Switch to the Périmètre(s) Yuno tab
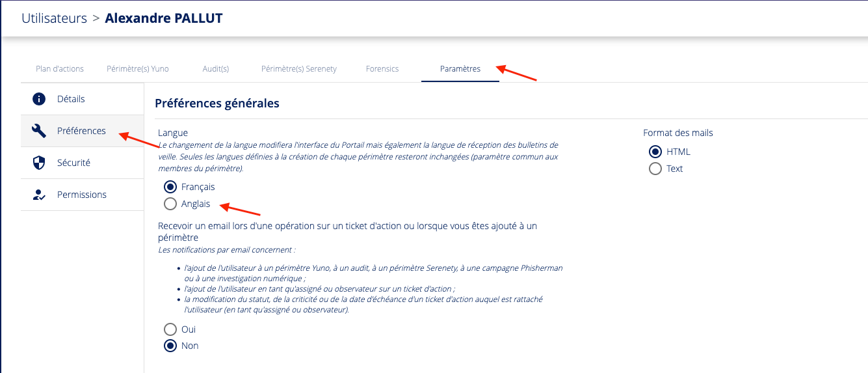 [137, 69]
